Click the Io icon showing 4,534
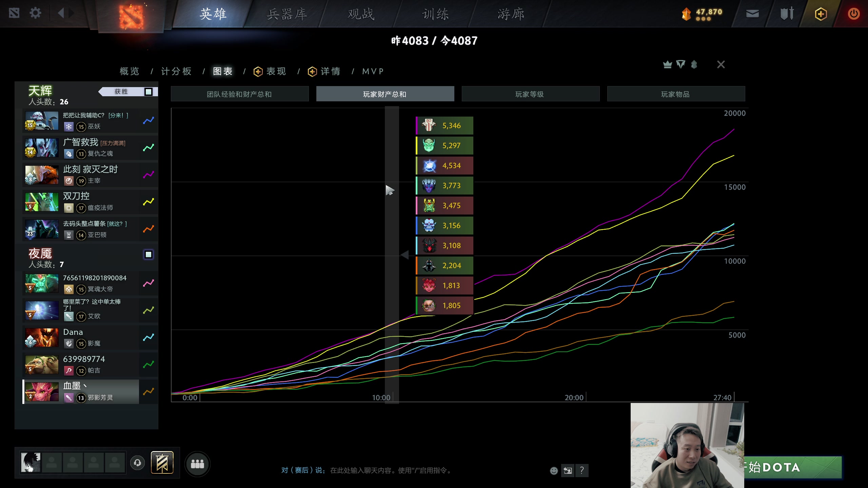This screenshot has width=868, height=488. [x=429, y=165]
